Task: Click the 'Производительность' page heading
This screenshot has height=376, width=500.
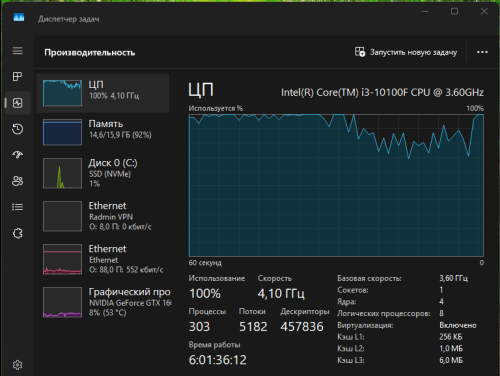Action: [x=90, y=52]
